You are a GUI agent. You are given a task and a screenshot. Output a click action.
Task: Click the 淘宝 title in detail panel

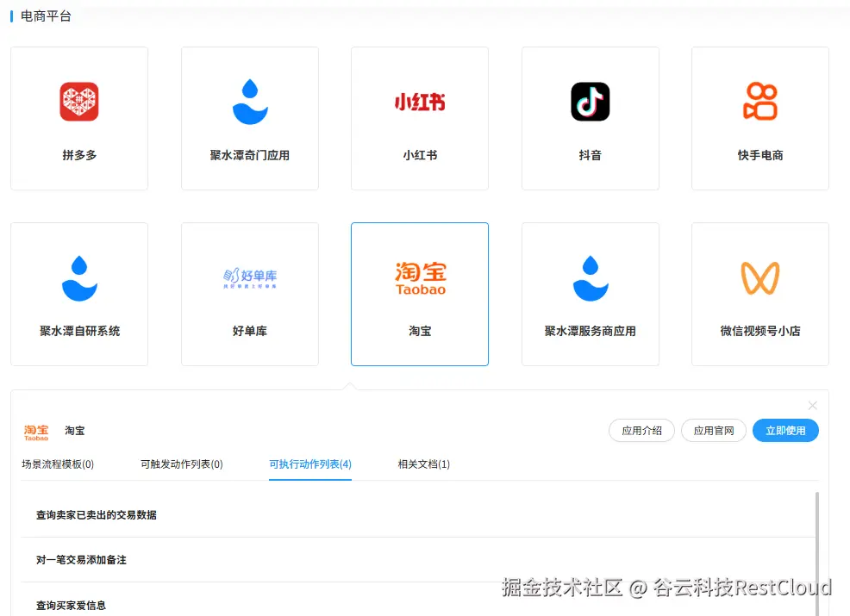[x=75, y=431]
